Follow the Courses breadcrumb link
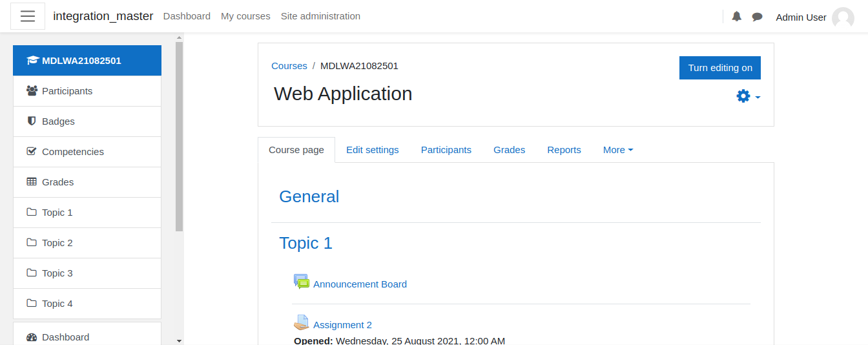868x345 pixels. point(289,66)
